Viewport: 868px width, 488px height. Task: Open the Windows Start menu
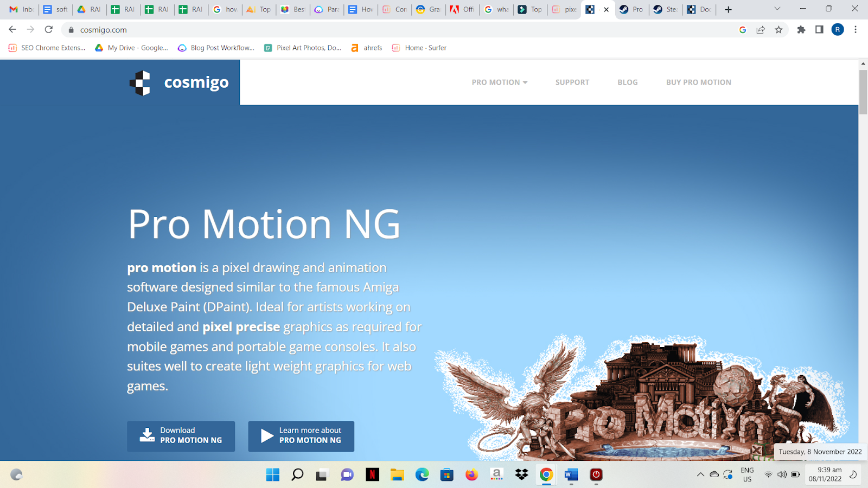(273, 475)
